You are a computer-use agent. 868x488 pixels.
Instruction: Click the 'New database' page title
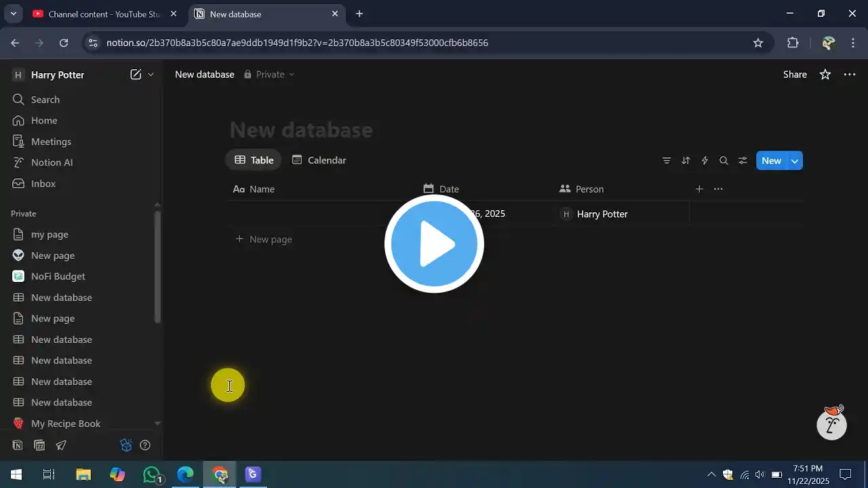[x=301, y=129]
